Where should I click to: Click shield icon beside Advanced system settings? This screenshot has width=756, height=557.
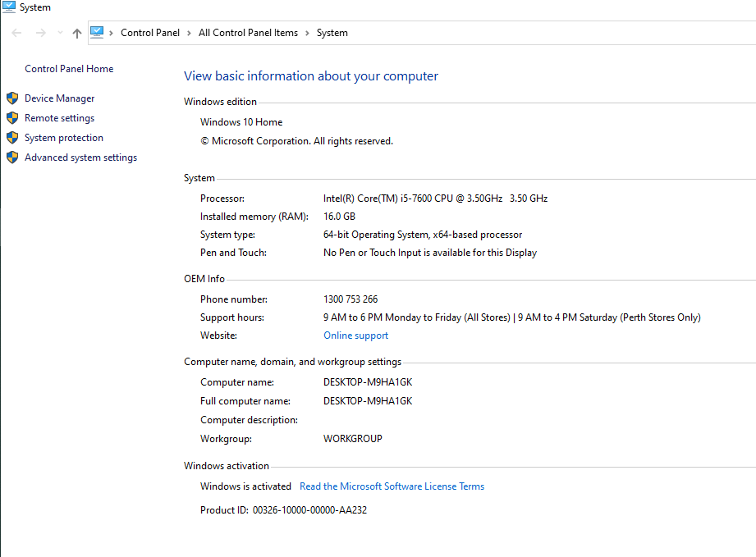[x=12, y=158]
